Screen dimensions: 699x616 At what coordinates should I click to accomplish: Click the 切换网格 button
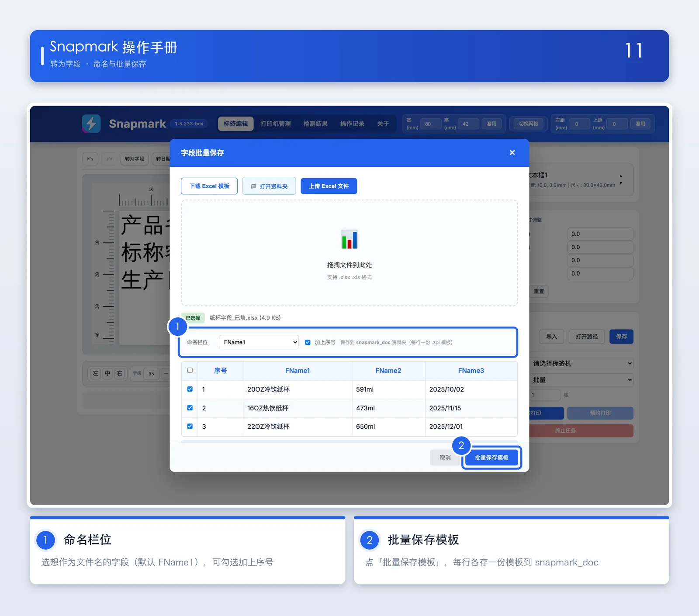[529, 124]
